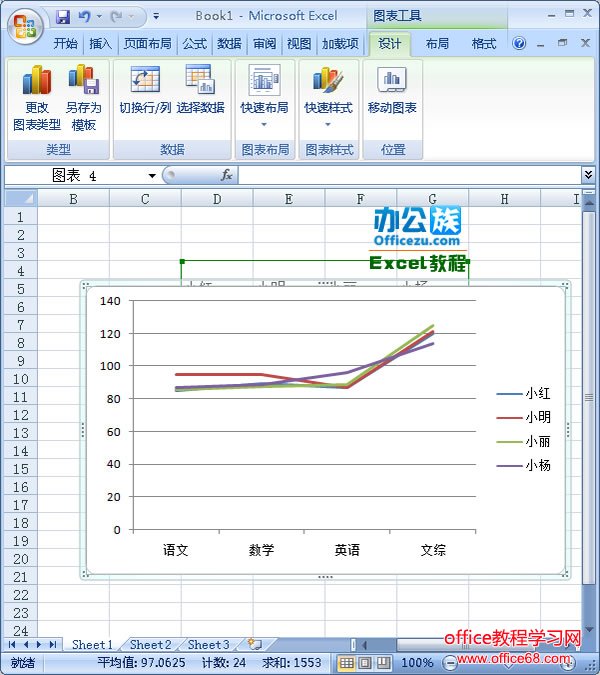Click the zoom out minus button

coord(449,663)
